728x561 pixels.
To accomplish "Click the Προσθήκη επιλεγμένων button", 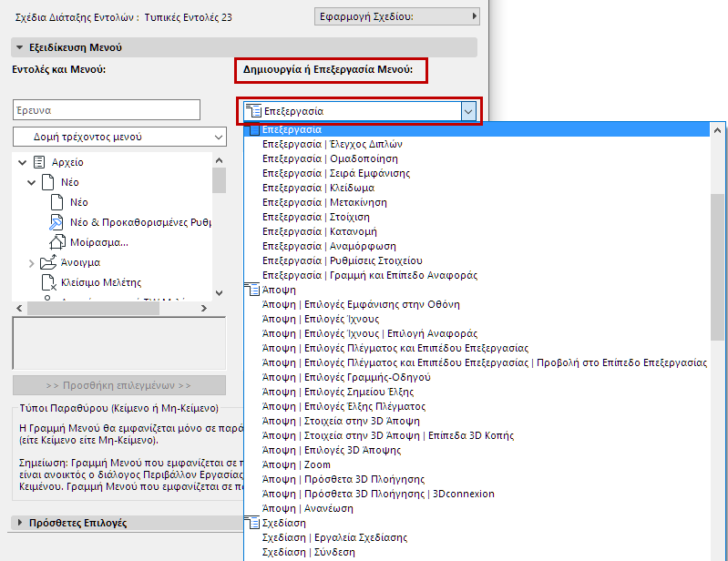I will [x=119, y=385].
